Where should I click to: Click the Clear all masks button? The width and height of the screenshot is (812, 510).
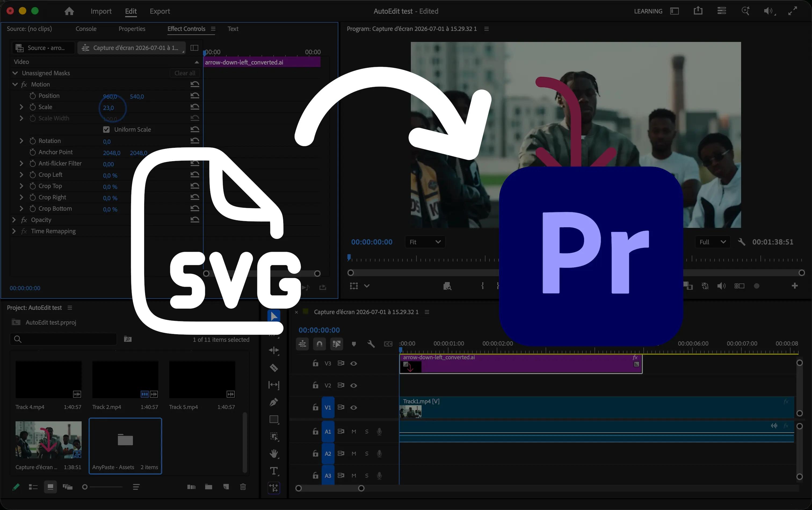[185, 73]
